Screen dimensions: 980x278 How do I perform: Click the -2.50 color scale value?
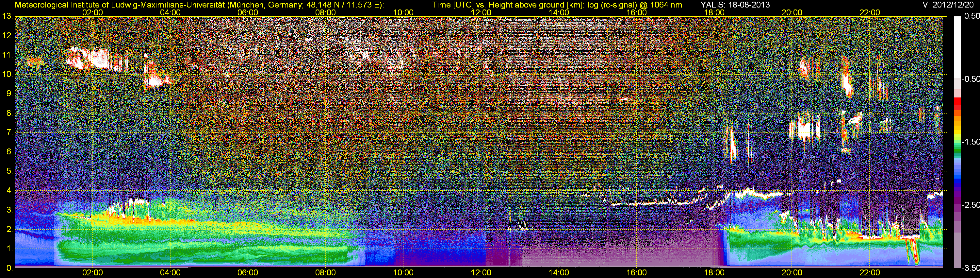tap(971, 205)
